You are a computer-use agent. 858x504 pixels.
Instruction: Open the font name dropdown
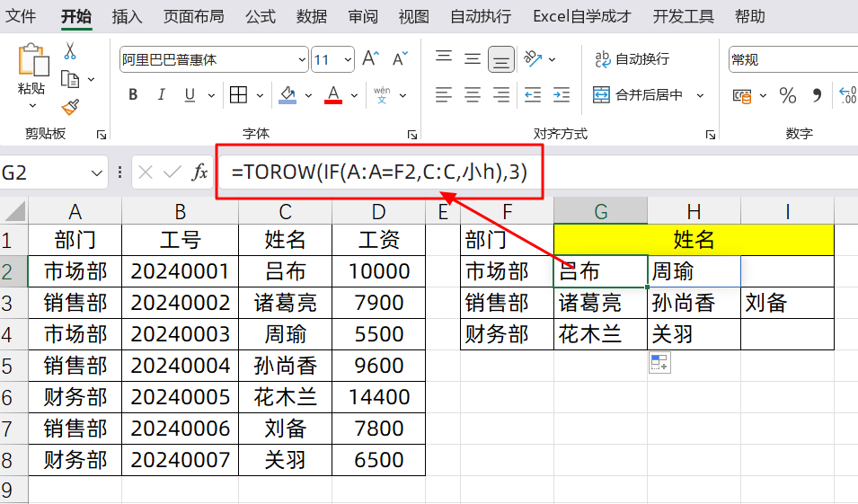[302, 59]
